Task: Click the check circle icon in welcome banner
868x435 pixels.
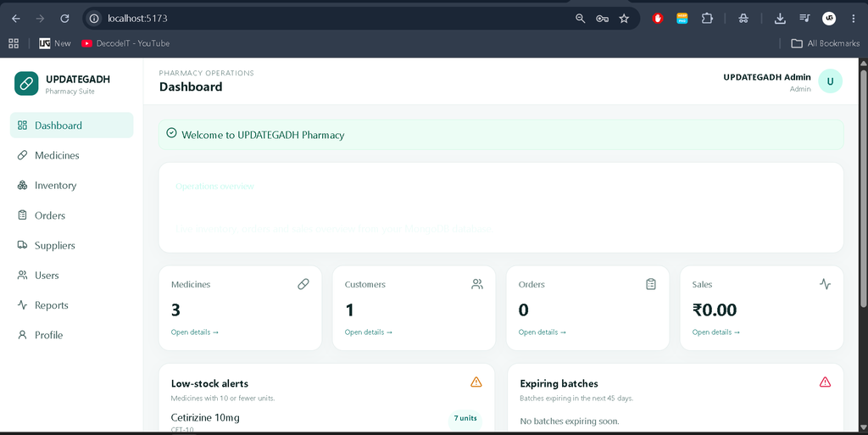Action: point(171,133)
